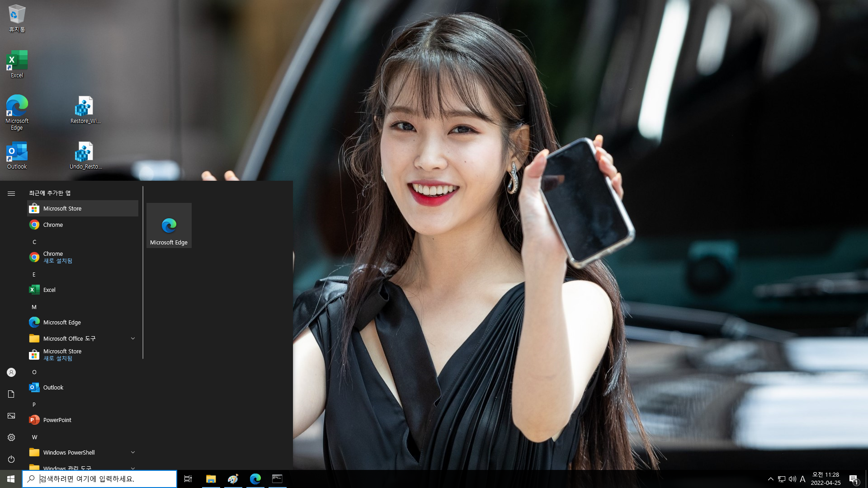868x488 pixels.
Task: Open the clock and date flyout
Action: click(x=826, y=479)
